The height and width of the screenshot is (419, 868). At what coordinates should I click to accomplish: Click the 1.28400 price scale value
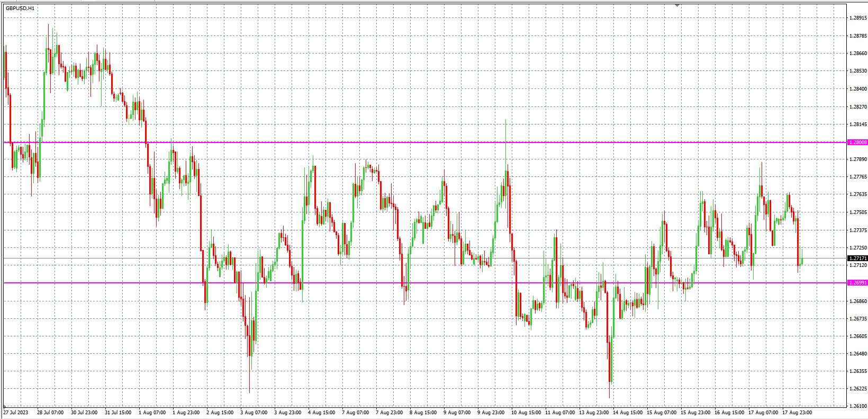click(857, 89)
